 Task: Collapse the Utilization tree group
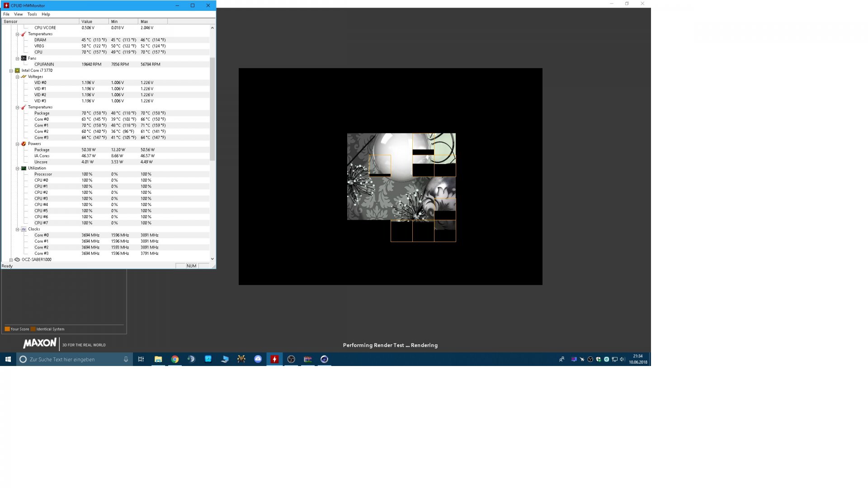(17, 168)
